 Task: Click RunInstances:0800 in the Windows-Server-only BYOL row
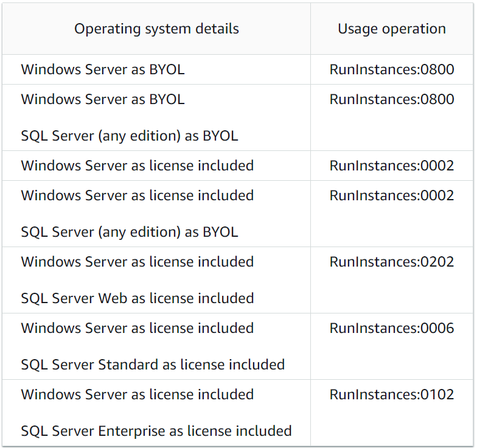[x=392, y=69]
